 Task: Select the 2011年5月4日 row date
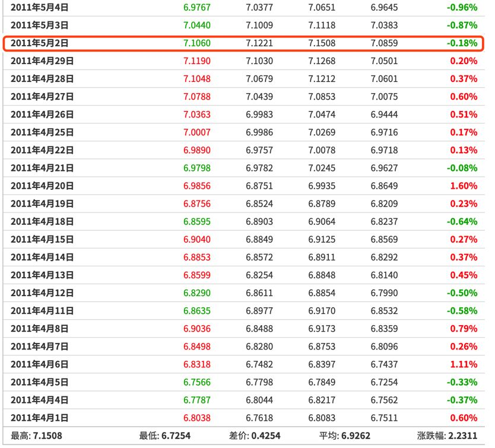40,7
